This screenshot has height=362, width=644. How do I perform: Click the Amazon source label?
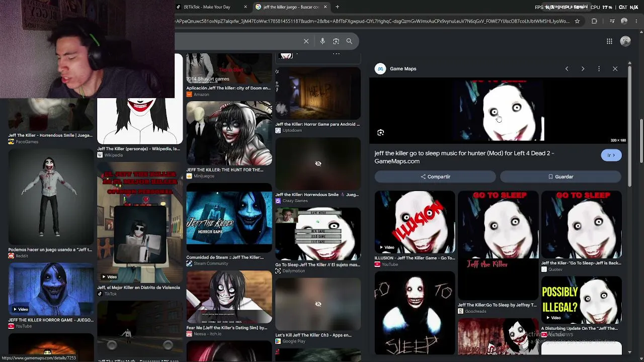click(x=201, y=95)
